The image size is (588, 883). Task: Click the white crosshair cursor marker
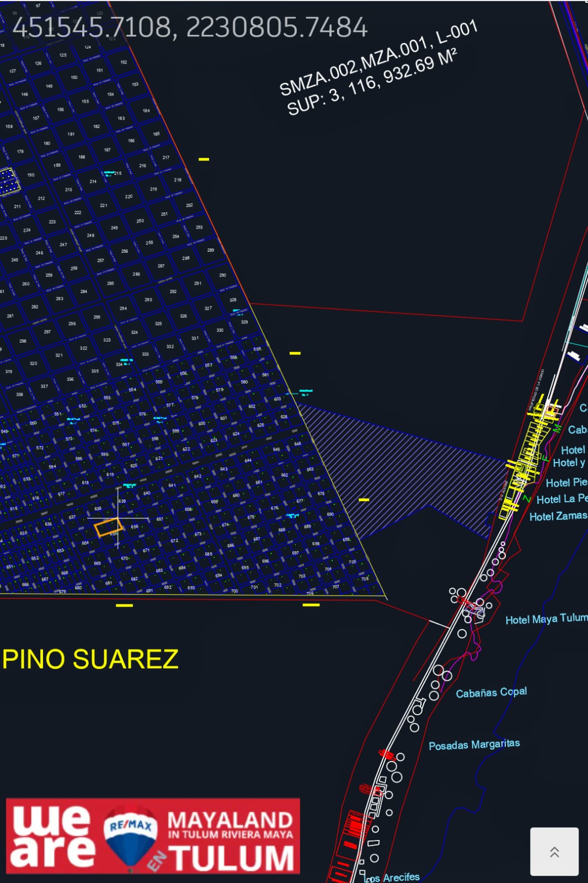pos(118,518)
